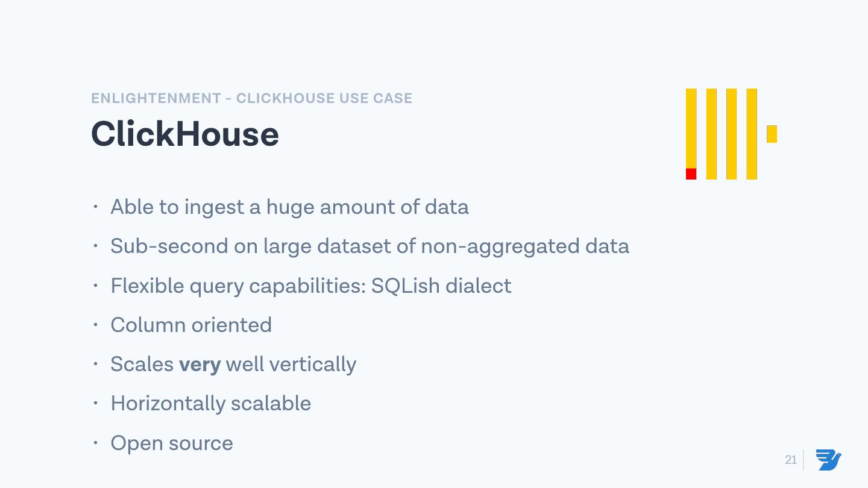Click the first yellow bar of the logo
The image size is (868, 488).
pyautogui.click(x=691, y=127)
